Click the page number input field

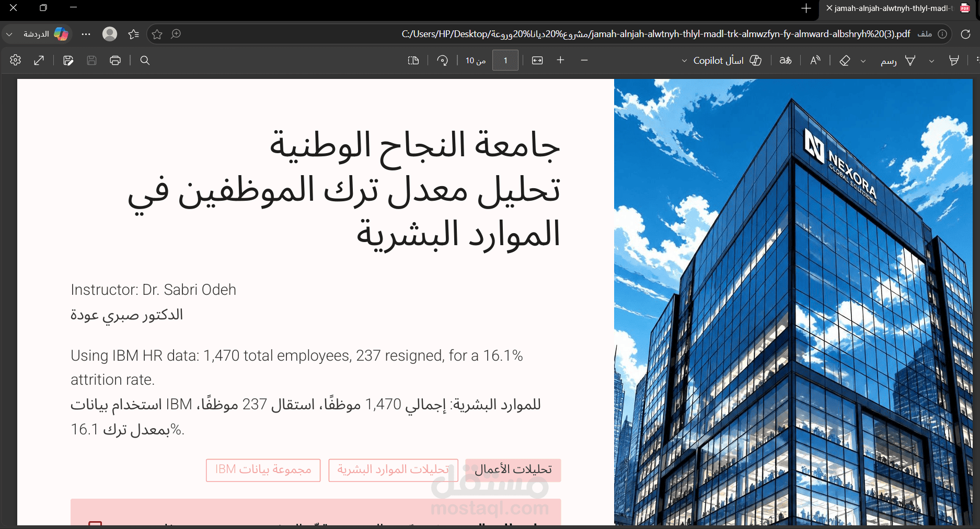pyautogui.click(x=505, y=60)
